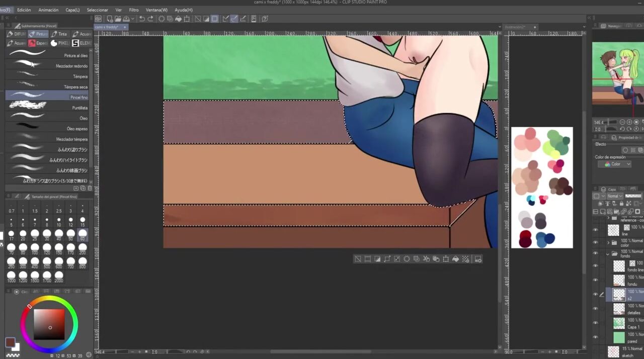Click Invert selected area in selection launcher
Screen dimensions: 644x359
(377, 259)
